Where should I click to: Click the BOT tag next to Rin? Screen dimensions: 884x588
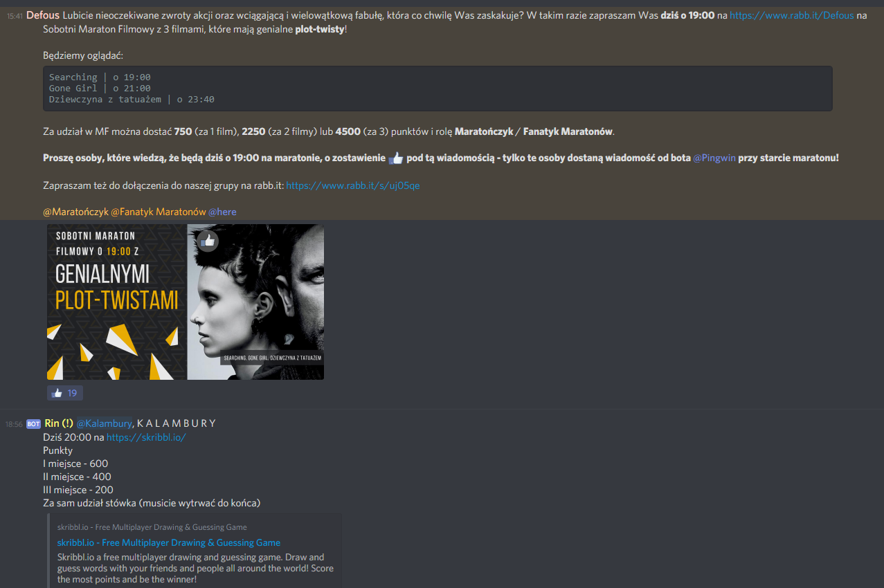tap(33, 424)
